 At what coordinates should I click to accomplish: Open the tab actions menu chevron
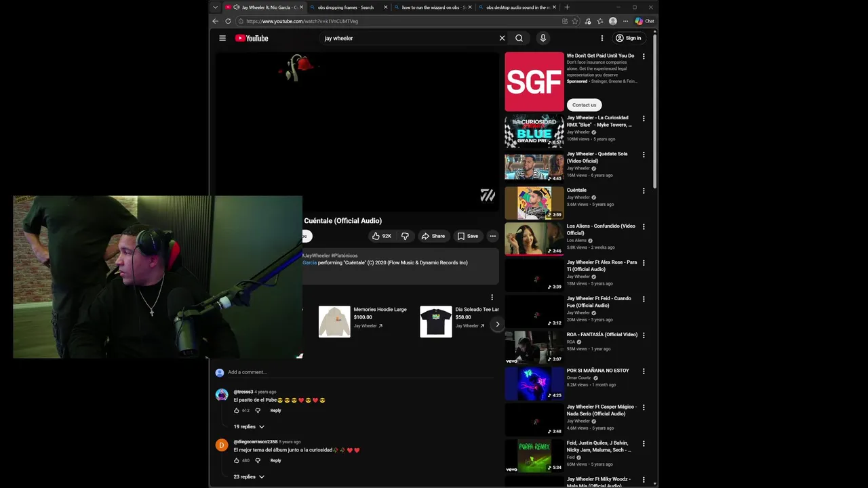pos(216,7)
